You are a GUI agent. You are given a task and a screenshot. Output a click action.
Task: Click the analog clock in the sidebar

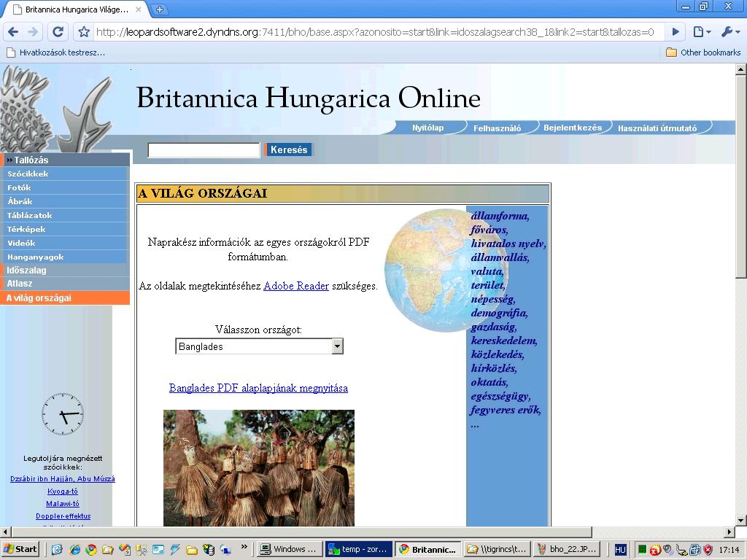(x=63, y=414)
